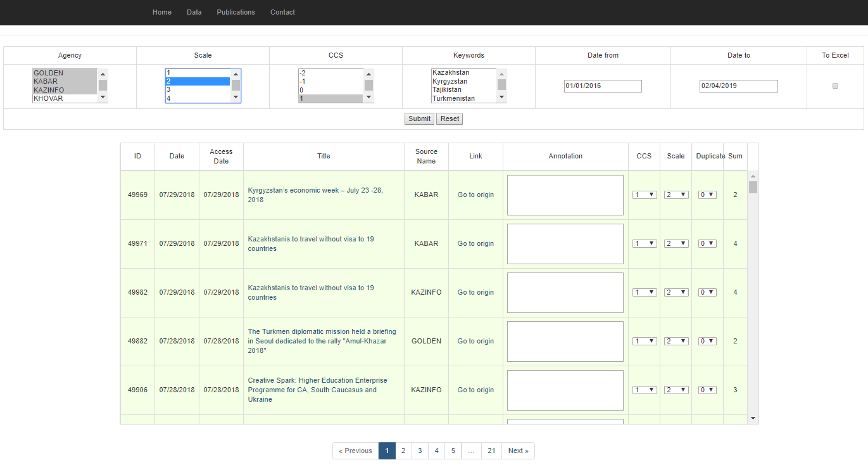Image resolution: width=868 pixels, height=467 pixels.
Task: Select GOLDEN in Agency list
Action: (x=65, y=73)
